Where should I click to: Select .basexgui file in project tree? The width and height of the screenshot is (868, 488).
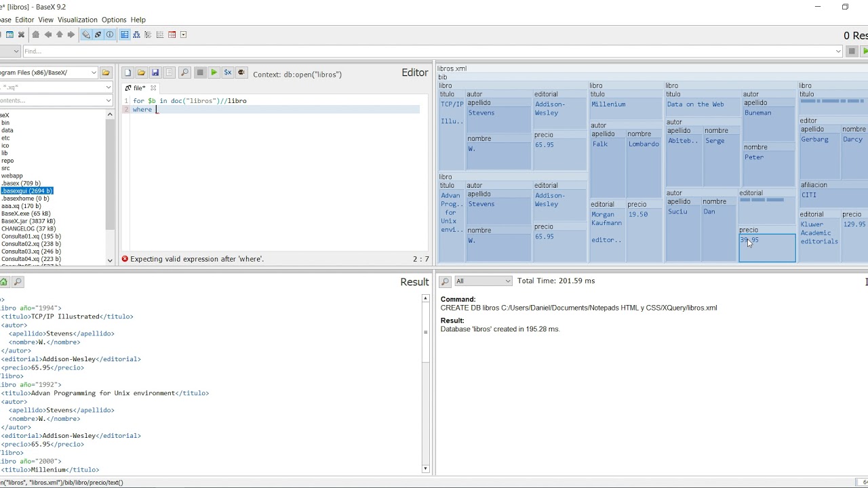pos(26,191)
